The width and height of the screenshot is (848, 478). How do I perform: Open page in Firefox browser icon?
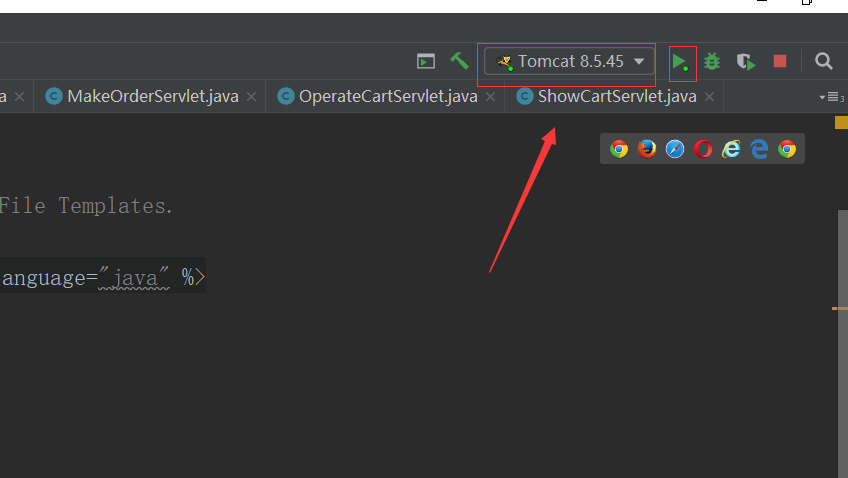click(x=647, y=149)
